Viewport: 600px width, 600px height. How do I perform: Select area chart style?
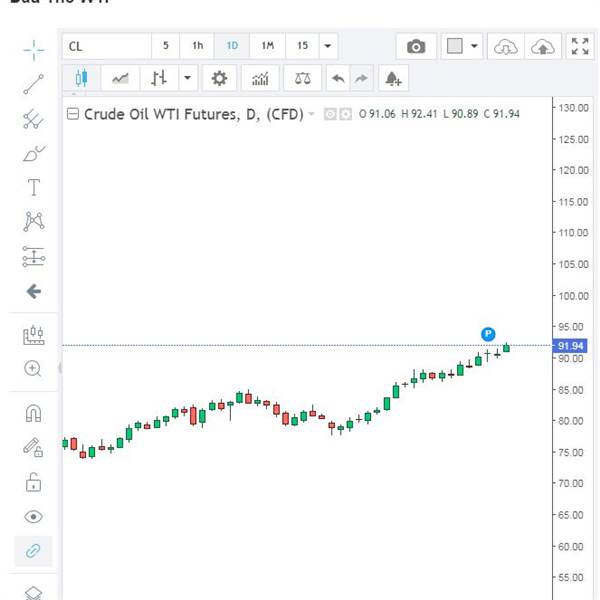[121, 78]
